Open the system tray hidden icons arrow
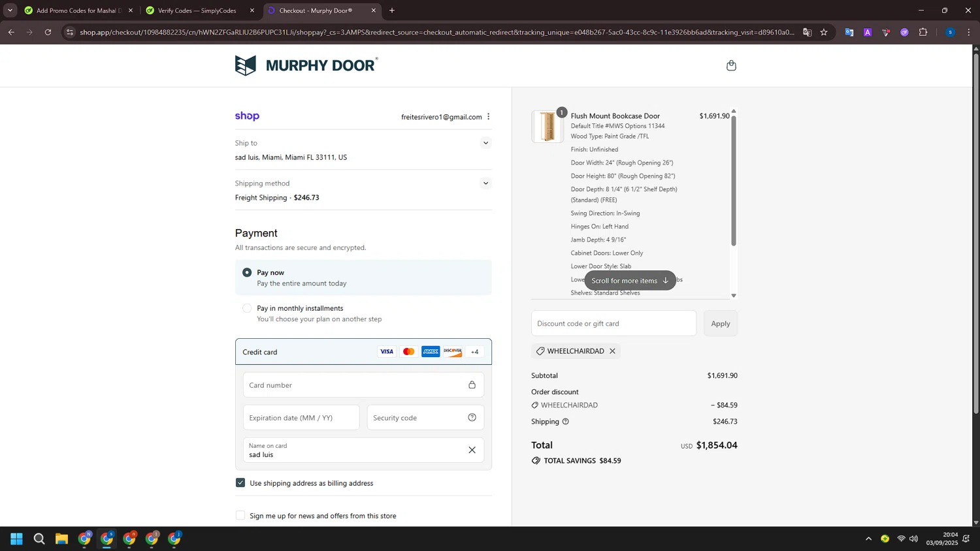Screen dimensions: 980x551 (868, 539)
